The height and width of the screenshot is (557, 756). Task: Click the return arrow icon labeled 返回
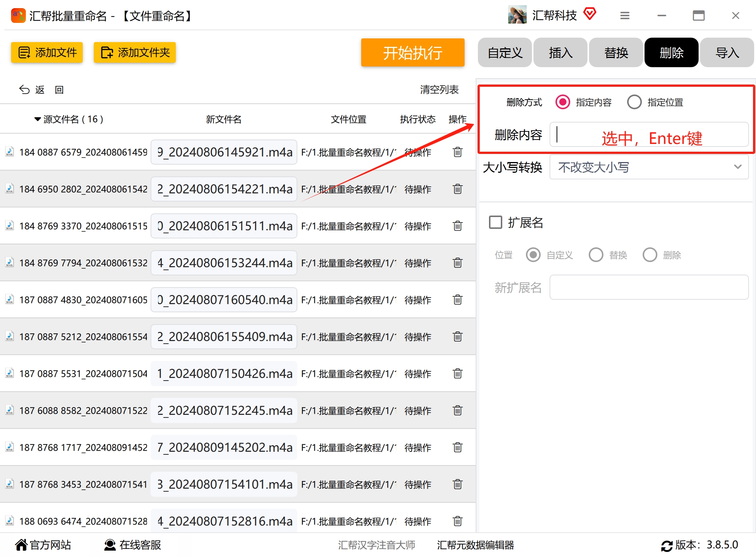click(x=24, y=90)
